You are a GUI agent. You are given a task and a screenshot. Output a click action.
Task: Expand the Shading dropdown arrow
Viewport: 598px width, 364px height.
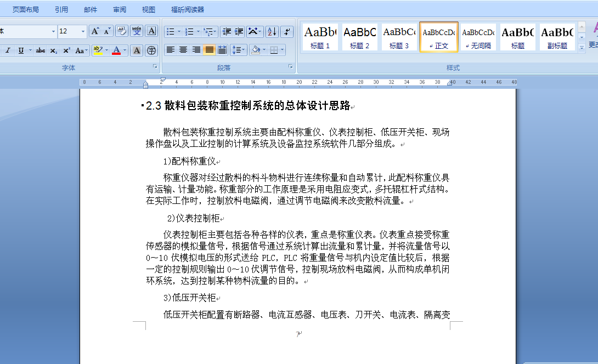coord(264,50)
